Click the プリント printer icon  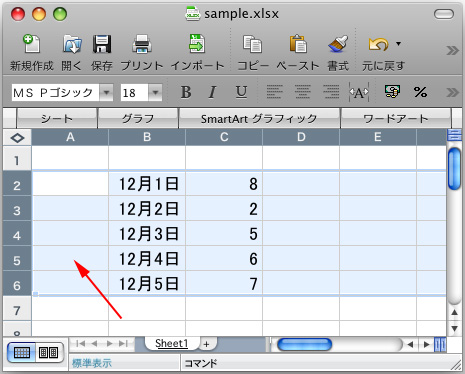coord(142,44)
